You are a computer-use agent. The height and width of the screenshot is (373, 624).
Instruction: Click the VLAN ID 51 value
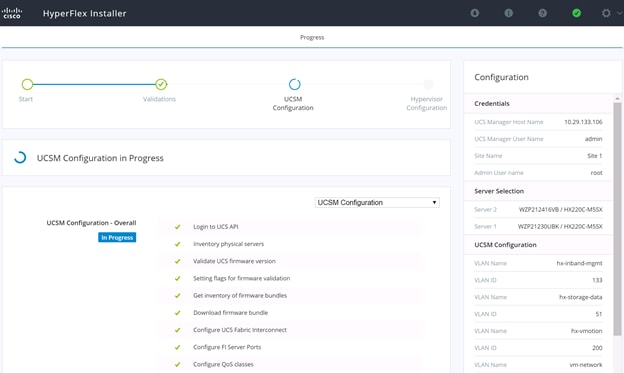599,314
